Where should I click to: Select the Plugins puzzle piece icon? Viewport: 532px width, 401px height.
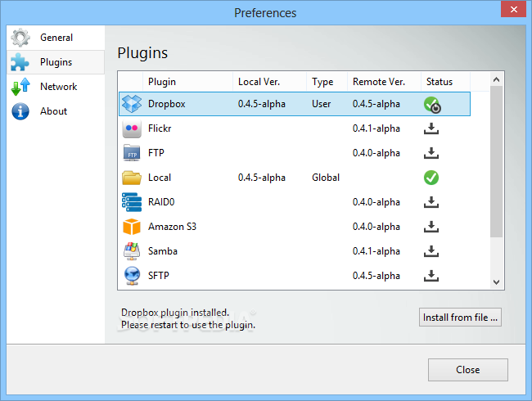point(20,62)
